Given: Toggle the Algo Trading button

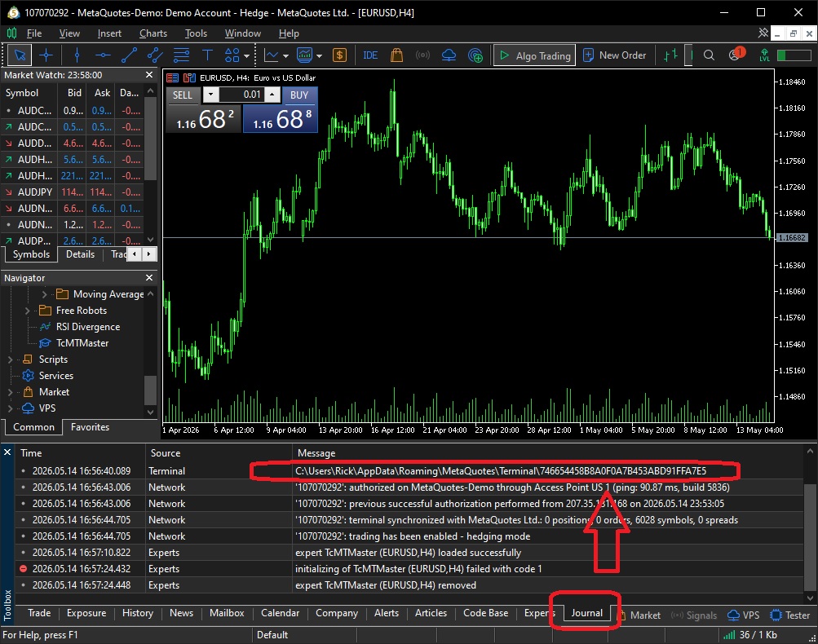Looking at the screenshot, I should [534, 55].
